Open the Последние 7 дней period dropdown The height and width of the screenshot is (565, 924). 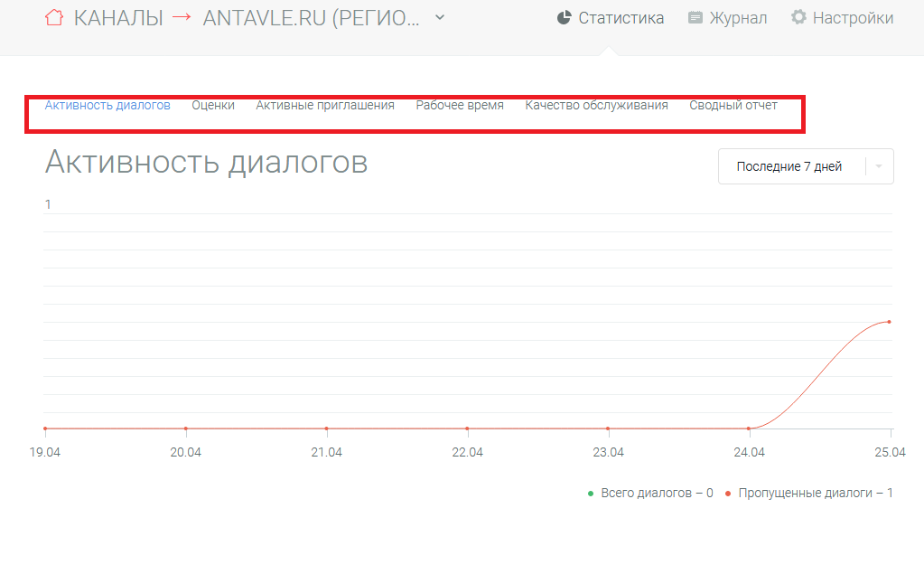coord(806,166)
